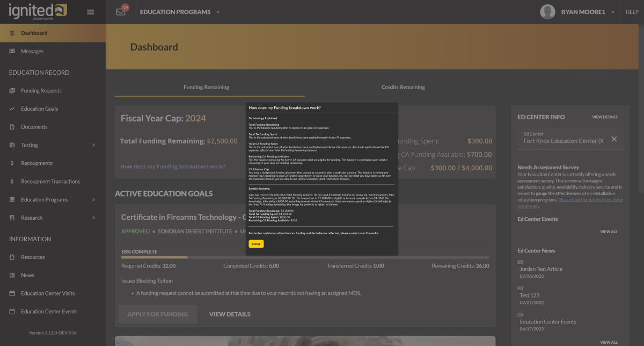Viewport: 644px width, 346px height.
Task: Click the 18% complete progress bar
Action: pos(305,257)
